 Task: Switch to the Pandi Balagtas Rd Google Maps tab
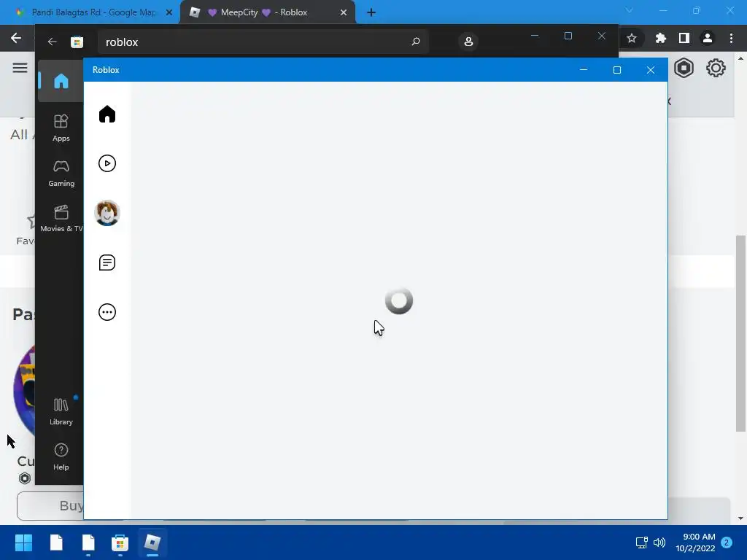pos(93,12)
